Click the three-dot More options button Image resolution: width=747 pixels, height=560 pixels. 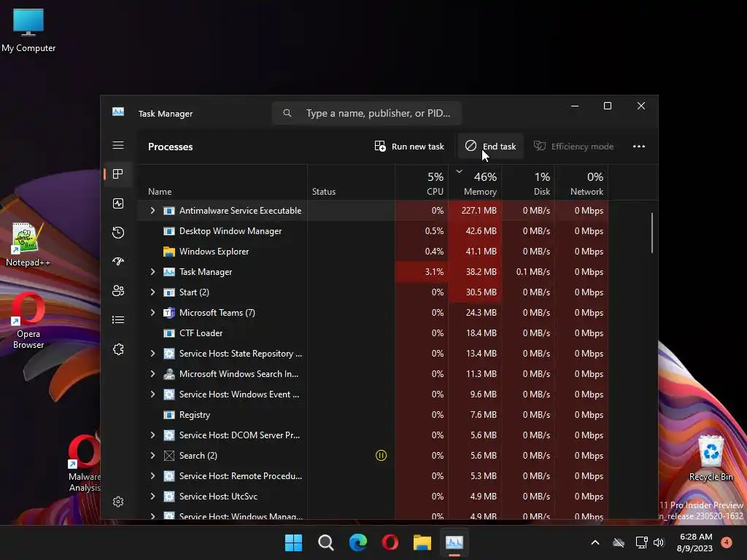coord(639,146)
